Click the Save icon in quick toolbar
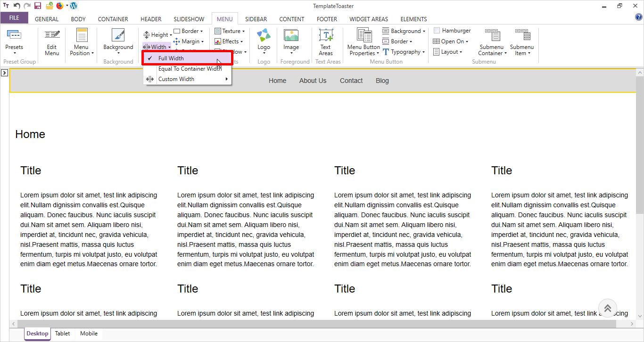The width and height of the screenshot is (644, 342). tap(38, 6)
